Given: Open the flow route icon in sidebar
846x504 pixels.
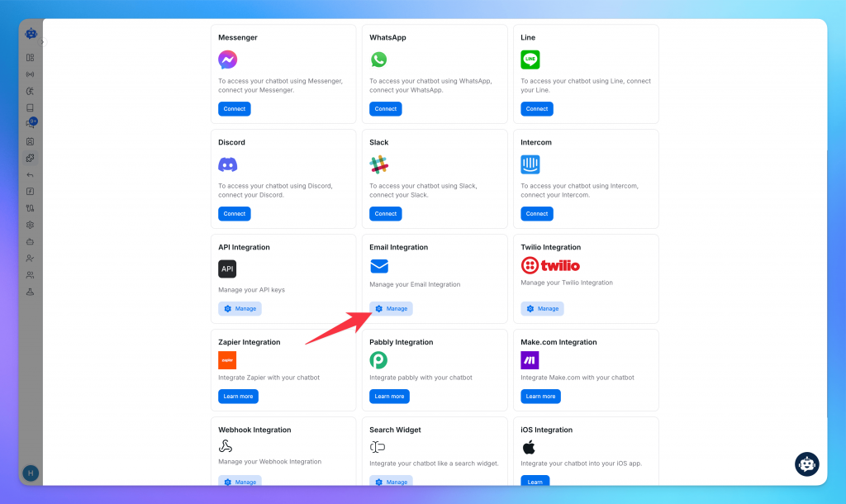Looking at the screenshot, I should coord(31,208).
